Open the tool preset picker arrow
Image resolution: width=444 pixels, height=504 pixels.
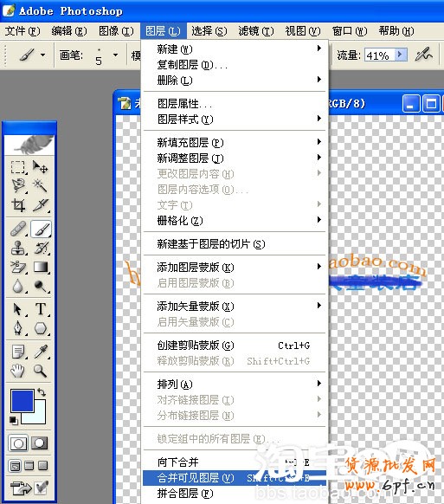click(x=42, y=55)
